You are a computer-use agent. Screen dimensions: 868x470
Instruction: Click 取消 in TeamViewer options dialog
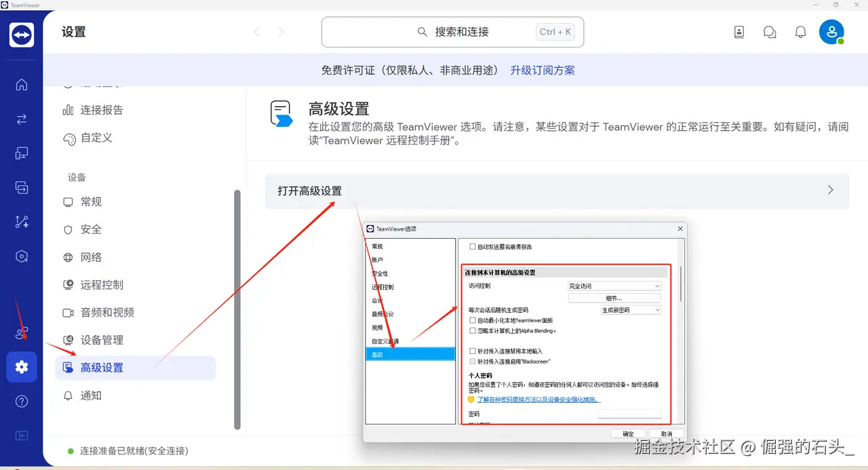tap(667, 434)
